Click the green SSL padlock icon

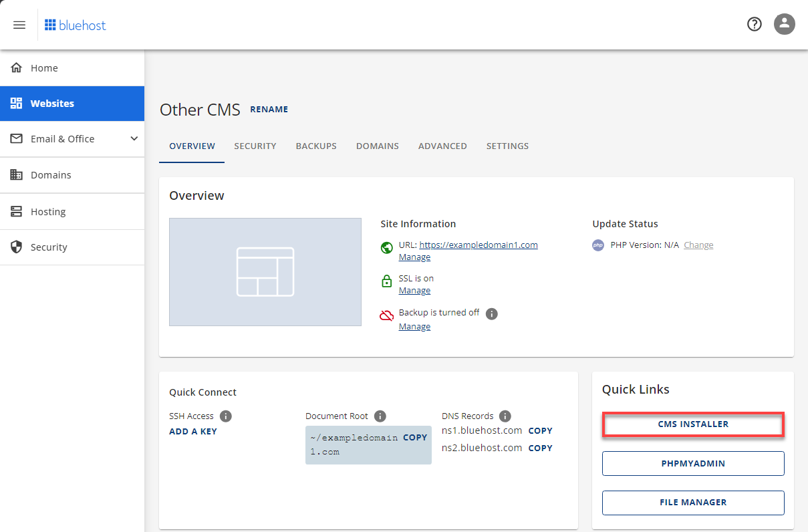tap(386, 281)
